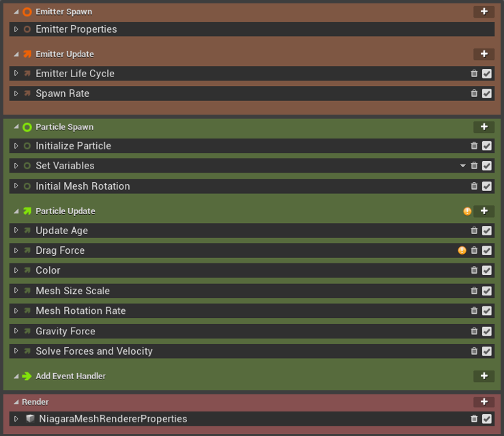Select the Initial Mesh Rotation module
This screenshot has width=504, height=436.
(x=83, y=186)
